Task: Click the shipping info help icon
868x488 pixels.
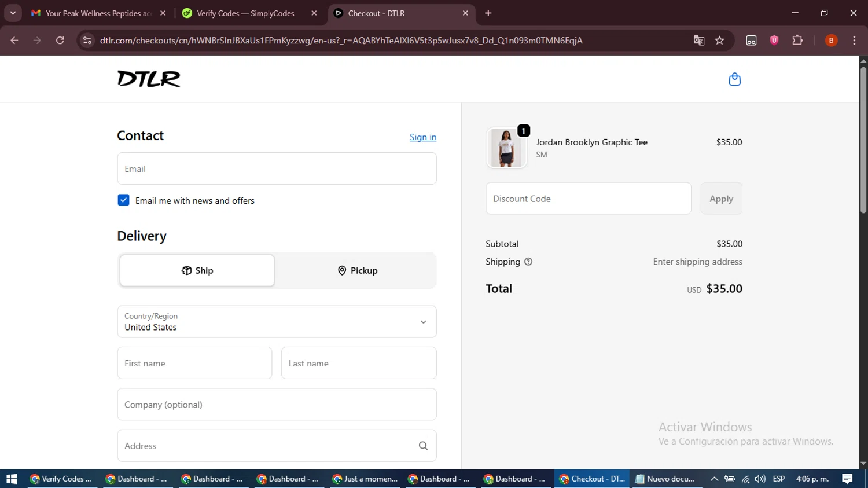Action: pyautogui.click(x=528, y=262)
